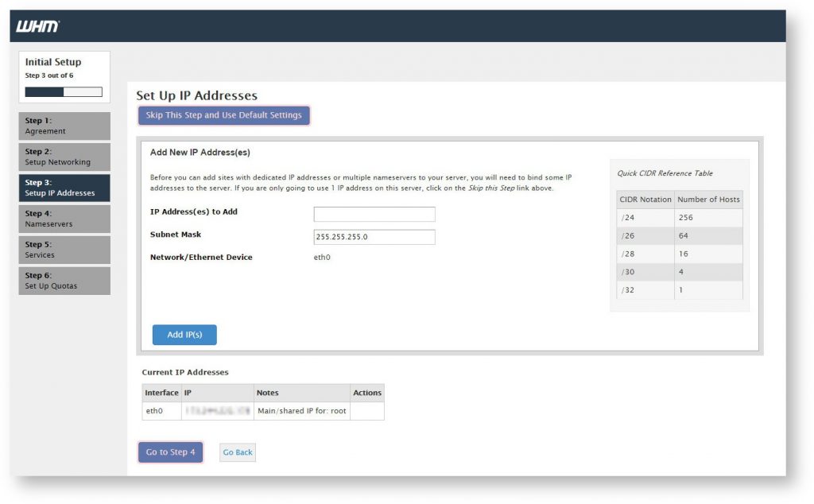Screen dimensions: 814x504
Task: Open Step 5: Services from sidebar
Action: tap(64, 250)
